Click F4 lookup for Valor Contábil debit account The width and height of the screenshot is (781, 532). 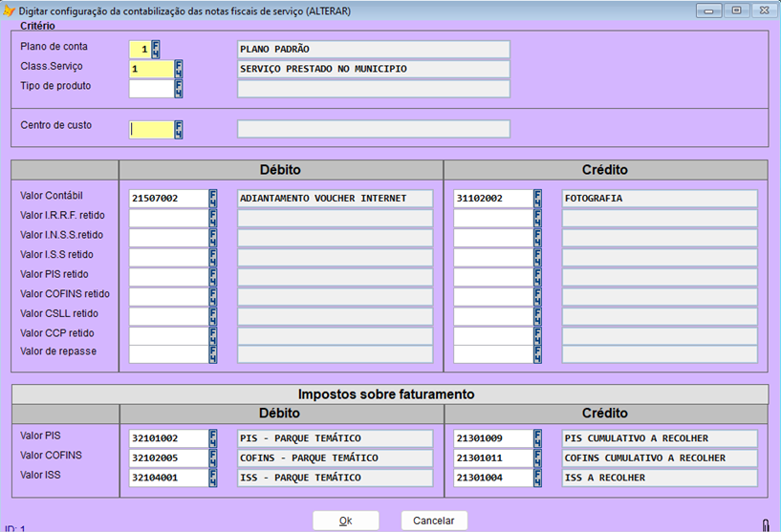click(213, 199)
